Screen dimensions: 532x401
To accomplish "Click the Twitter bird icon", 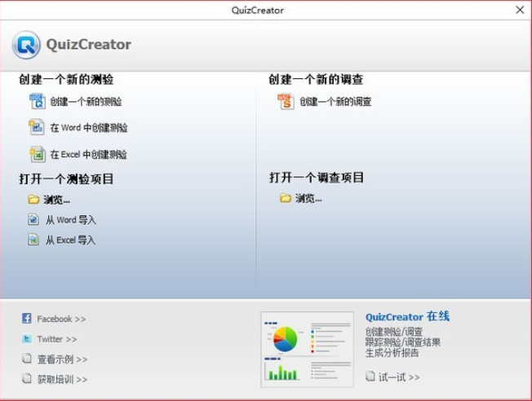I will [27, 338].
